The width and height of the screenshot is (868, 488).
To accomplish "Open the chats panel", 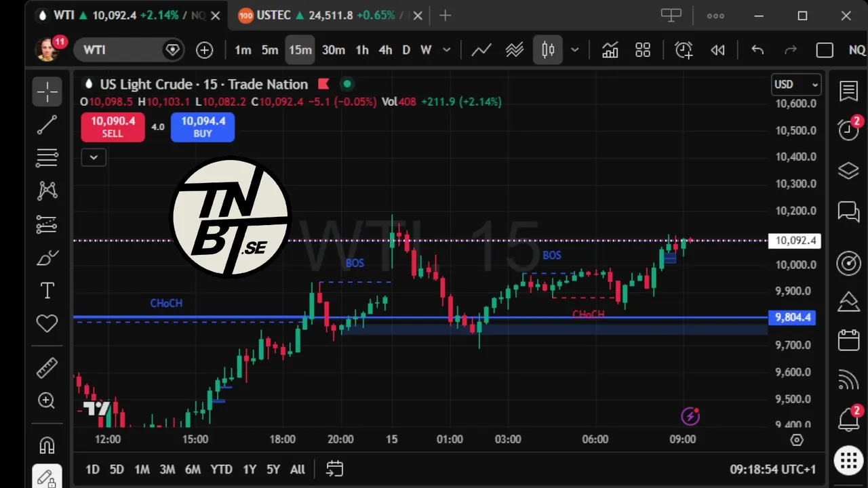I will (848, 211).
